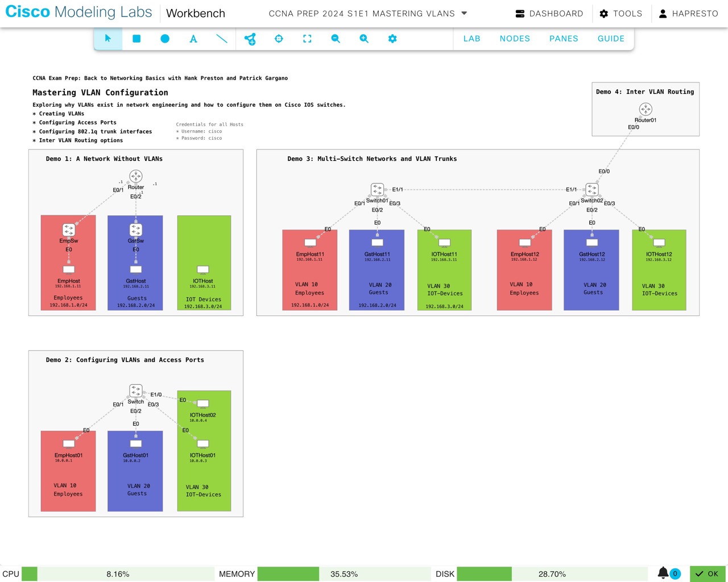The image size is (728, 582).
Task: Go to the DASHBOARD
Action: click(x=549, y=14)
